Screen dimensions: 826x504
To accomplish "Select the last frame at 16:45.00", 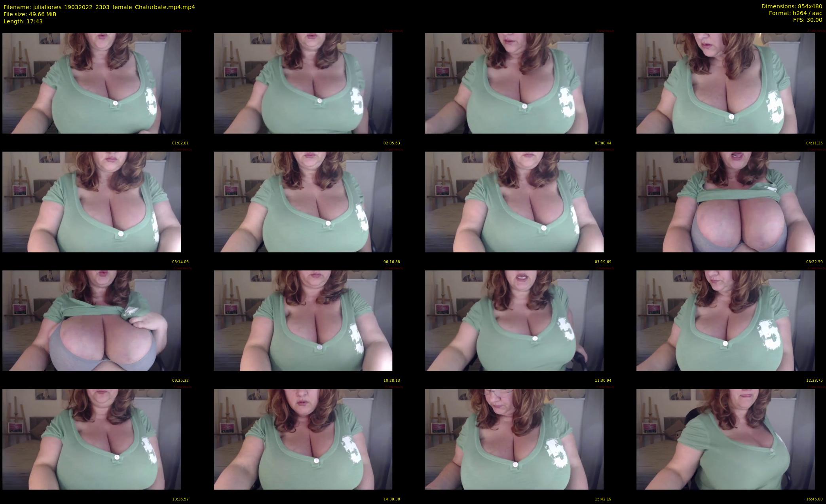I will click(x=725, y=439).
